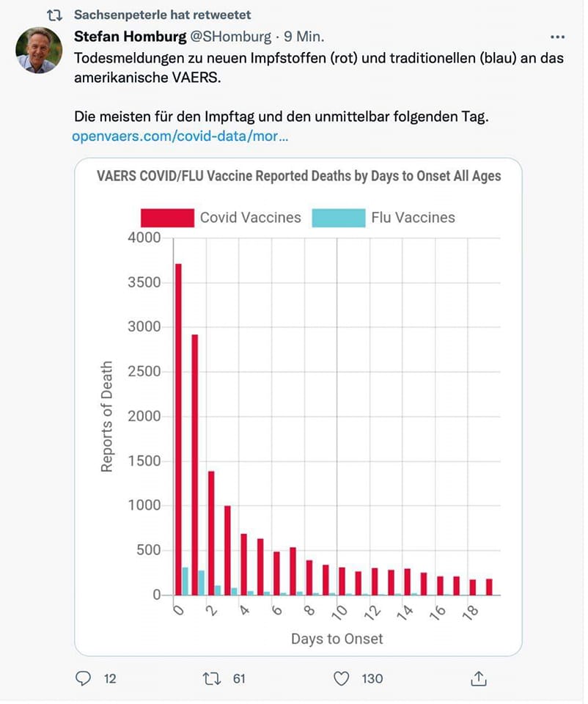Click the blue flu bar at day 0

pyautogui.click(x=185, y=581)
